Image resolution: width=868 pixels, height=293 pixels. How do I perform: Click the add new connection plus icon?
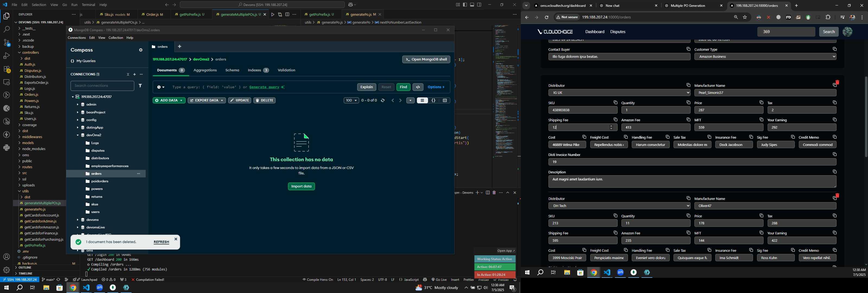(x=135, y=75)
